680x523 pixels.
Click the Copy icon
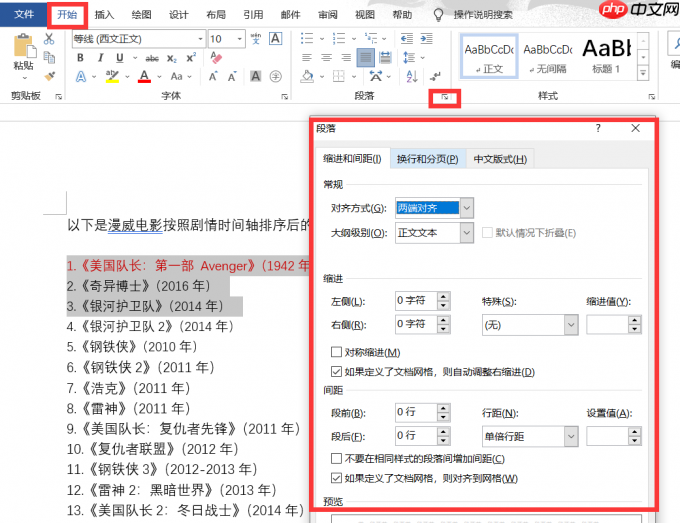pos(49,57)
